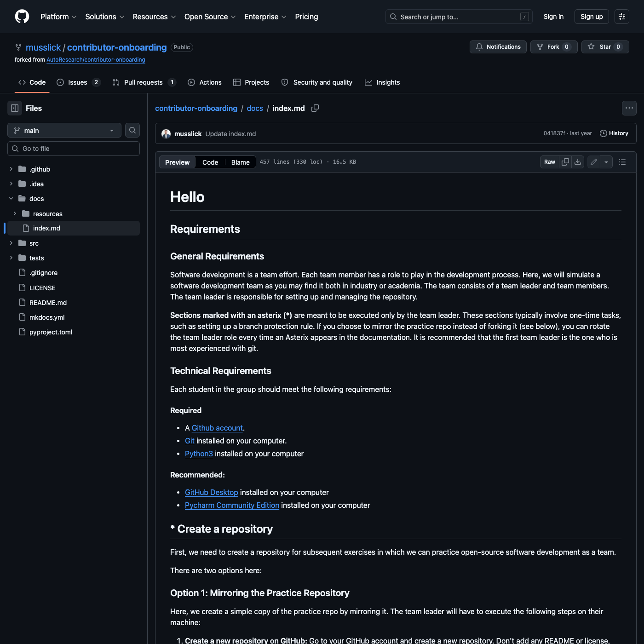The image size is (644, 644).
Task: Open the document outline list icon
Action: click(622, 162)
